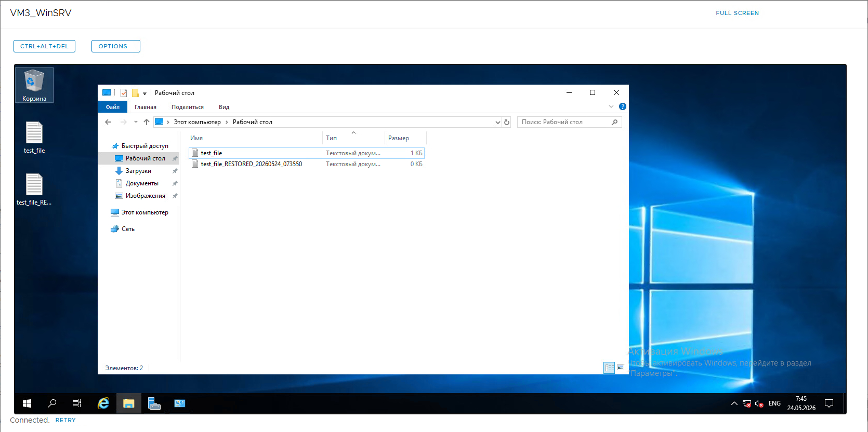Viewport: 868px width, 432px height.
Task: Click the File Explorer taskbar icon
Action: [x=129, y=403]
